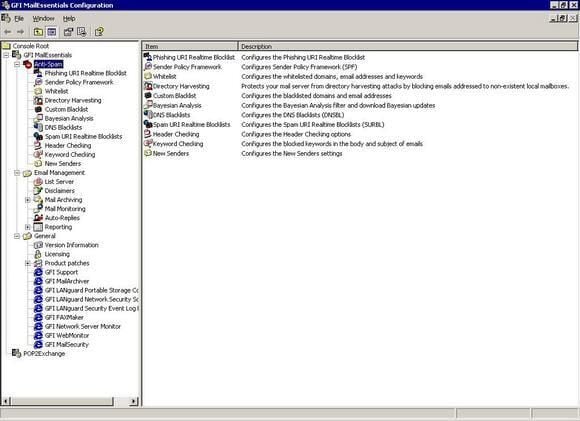The width and height of the screenshot is (580, 421).
Task: Open the GFI Support web link icon
Action: pyautogui.click(x=38, y=272)
